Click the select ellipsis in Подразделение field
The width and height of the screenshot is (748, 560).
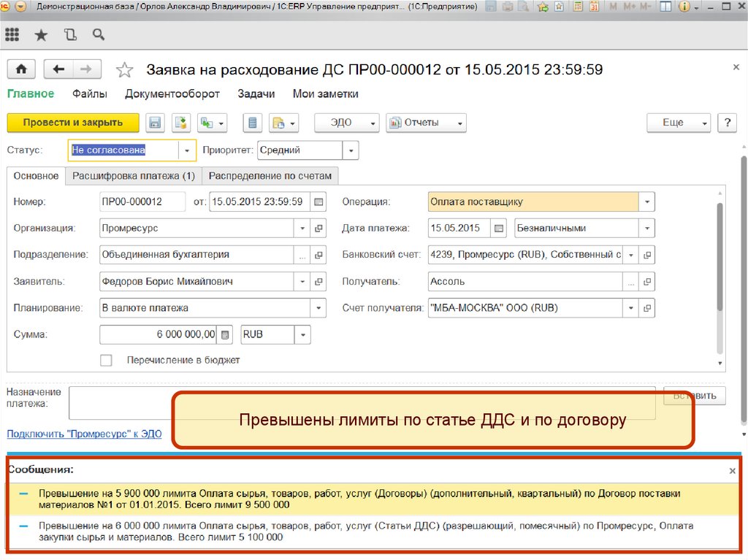(302, 256)
